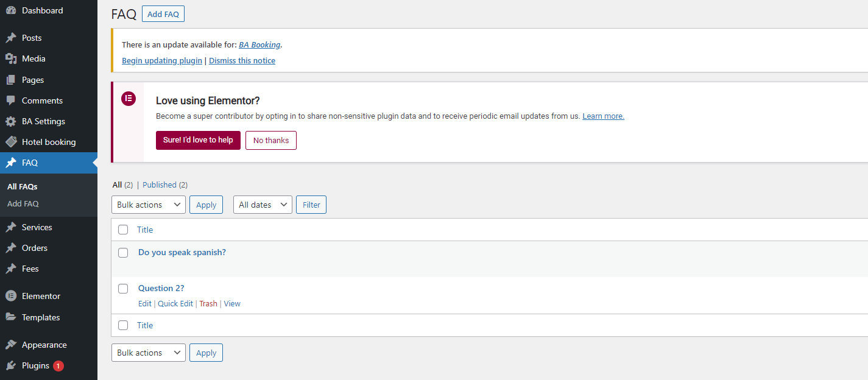Expand the All dates dropdown
This screenshot has width=868, height=380.
point(263,205)
